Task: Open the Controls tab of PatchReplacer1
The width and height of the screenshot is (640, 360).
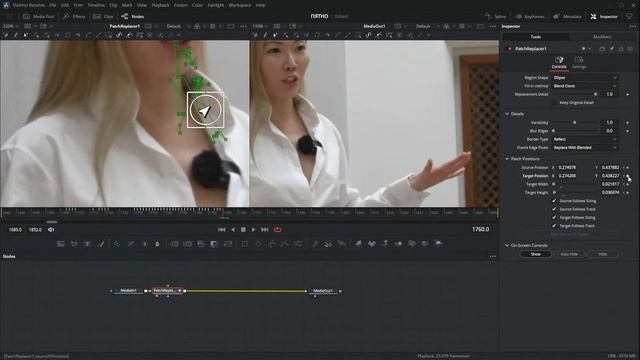Action: pos(559,62)
